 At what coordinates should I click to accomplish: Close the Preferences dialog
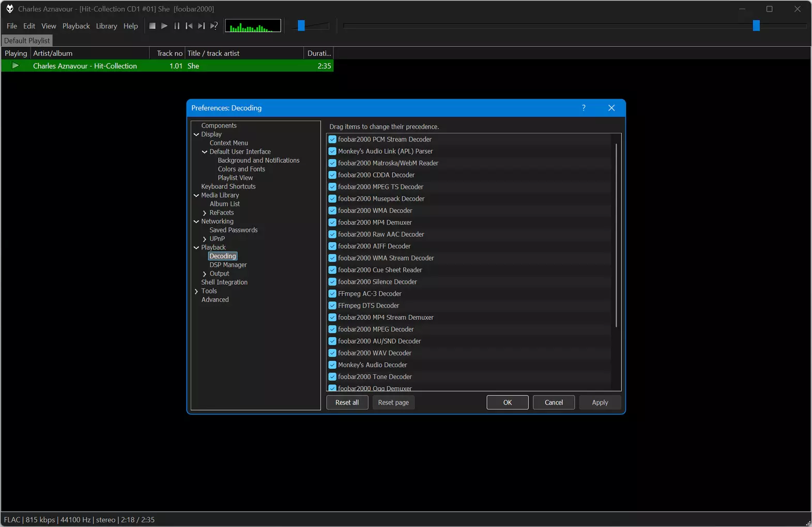(611, 107)
